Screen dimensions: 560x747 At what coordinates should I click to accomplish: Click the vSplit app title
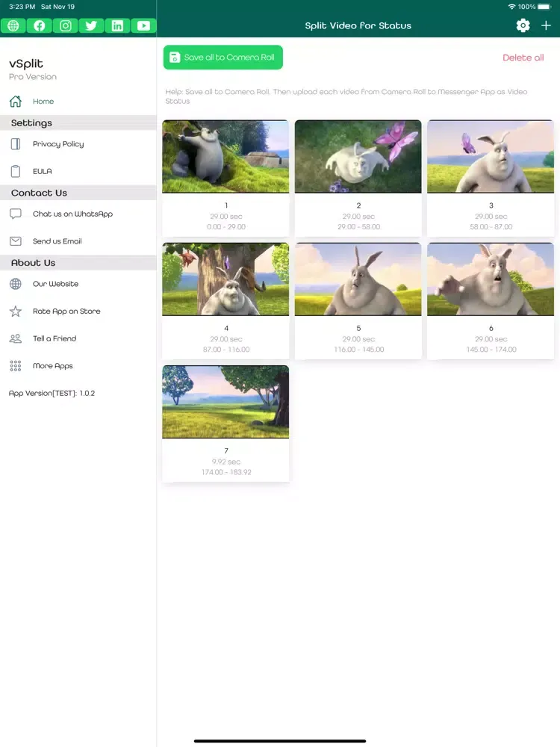pos(26,63)
